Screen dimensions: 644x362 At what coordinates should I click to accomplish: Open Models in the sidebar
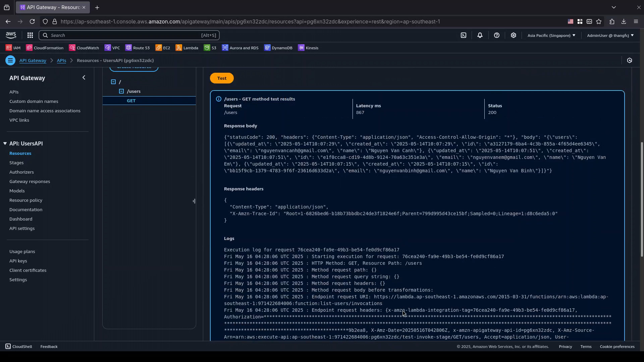coord(17,191)
